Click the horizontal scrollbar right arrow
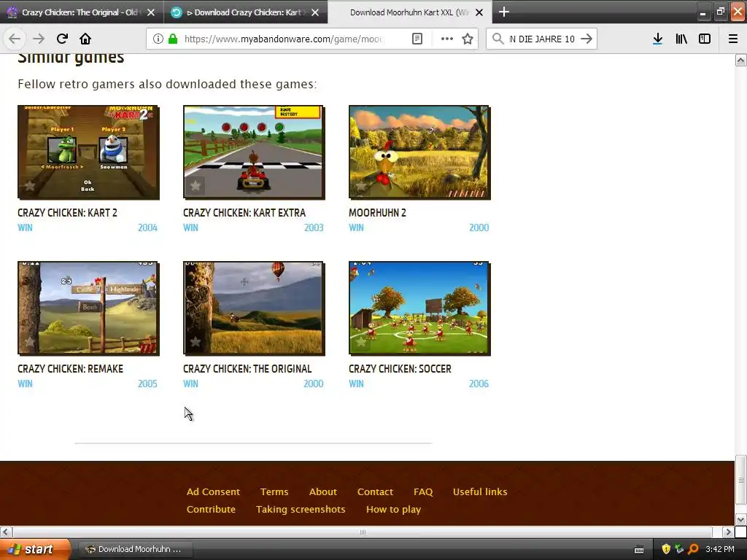The image size is (747, 560). click(727, 532)
